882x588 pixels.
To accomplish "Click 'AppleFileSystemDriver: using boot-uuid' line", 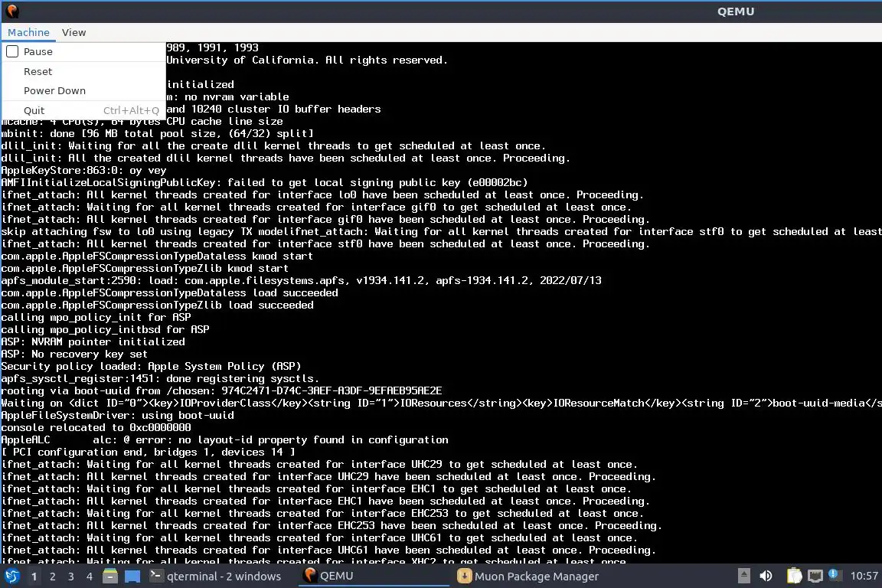I will [118, 415].
